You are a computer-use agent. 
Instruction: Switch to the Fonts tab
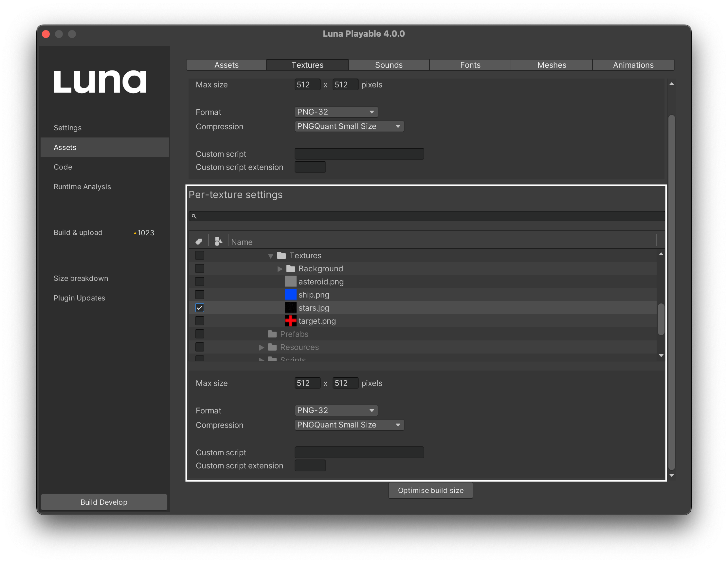(x=470, y=65)
